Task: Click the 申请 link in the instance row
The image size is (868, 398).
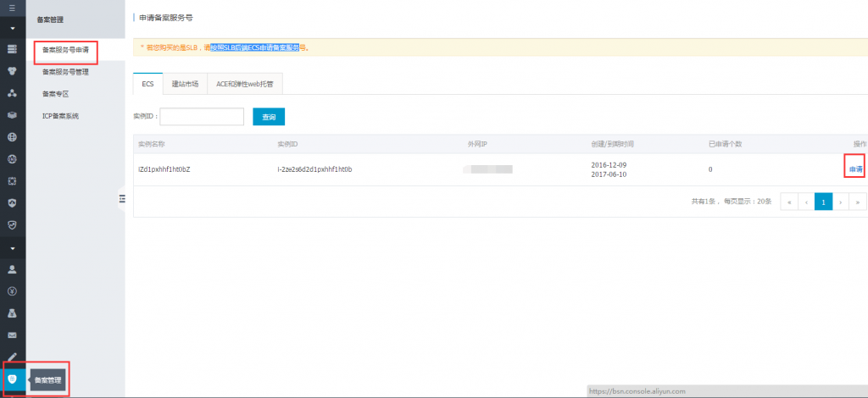Action: coord(856,169)
